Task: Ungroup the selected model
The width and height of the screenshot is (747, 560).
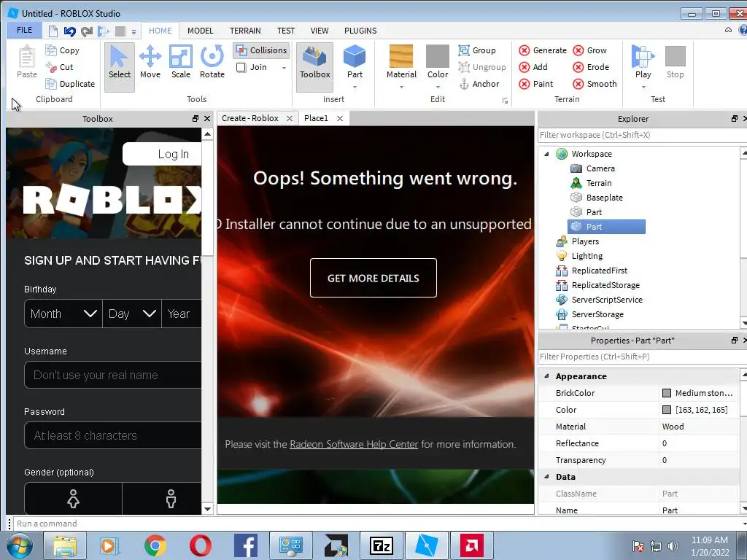Action: click(482, 67)
